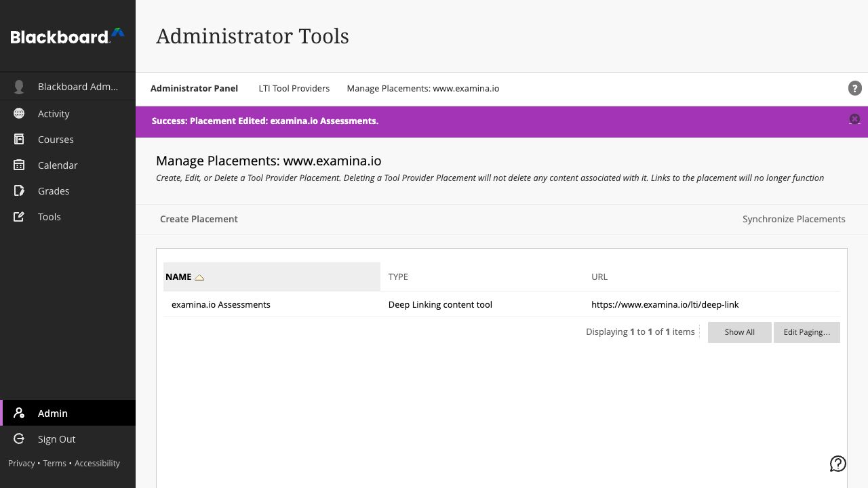Screen dimensions: 868x488
Task: Click the URL column header
Action: pos(599,277)
